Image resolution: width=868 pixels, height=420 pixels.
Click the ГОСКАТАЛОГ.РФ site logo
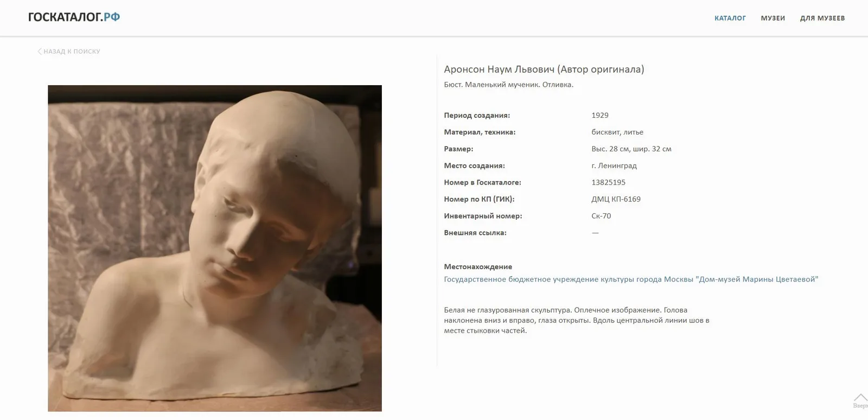(x=74, y=17)
